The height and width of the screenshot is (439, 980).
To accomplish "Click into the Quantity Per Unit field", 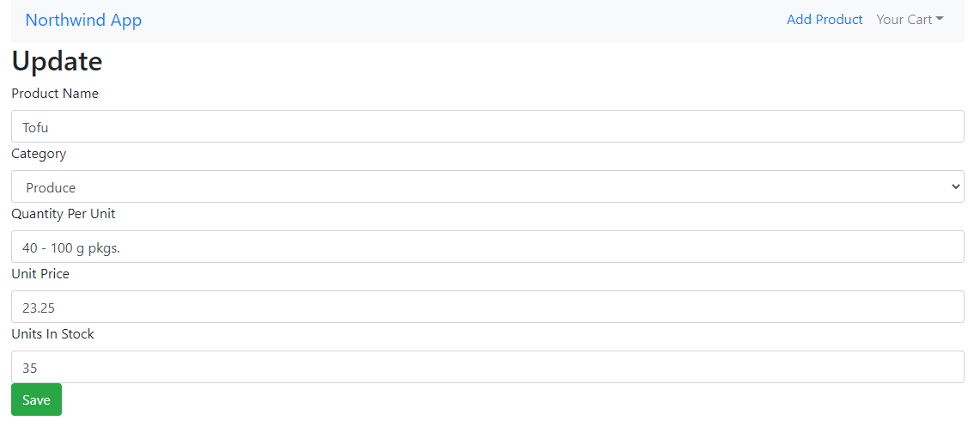I will coord(488,247).
